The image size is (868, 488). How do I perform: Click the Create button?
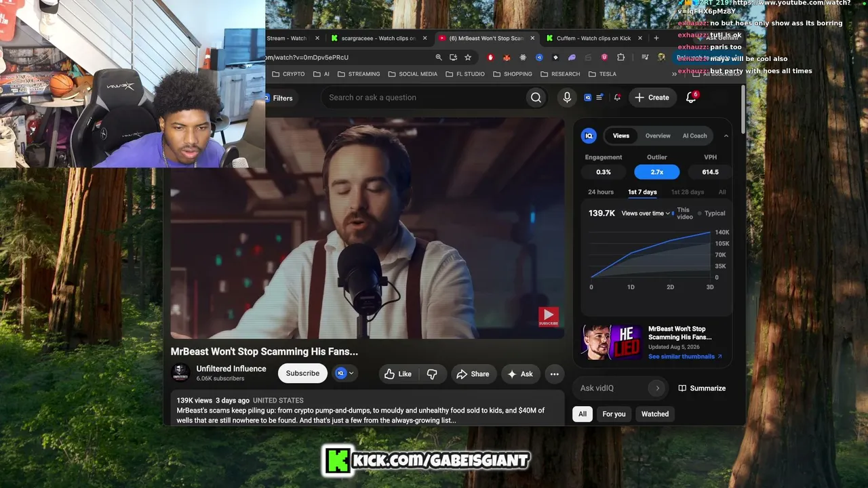[652, 98]
